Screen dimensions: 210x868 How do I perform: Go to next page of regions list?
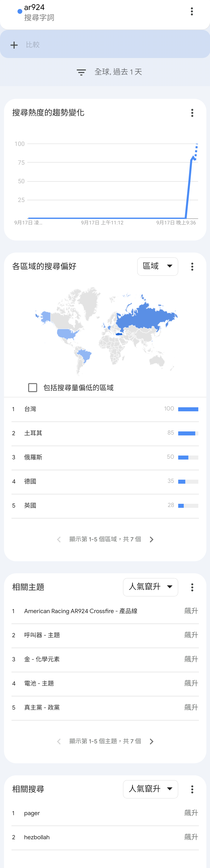[x=151, y=539]
